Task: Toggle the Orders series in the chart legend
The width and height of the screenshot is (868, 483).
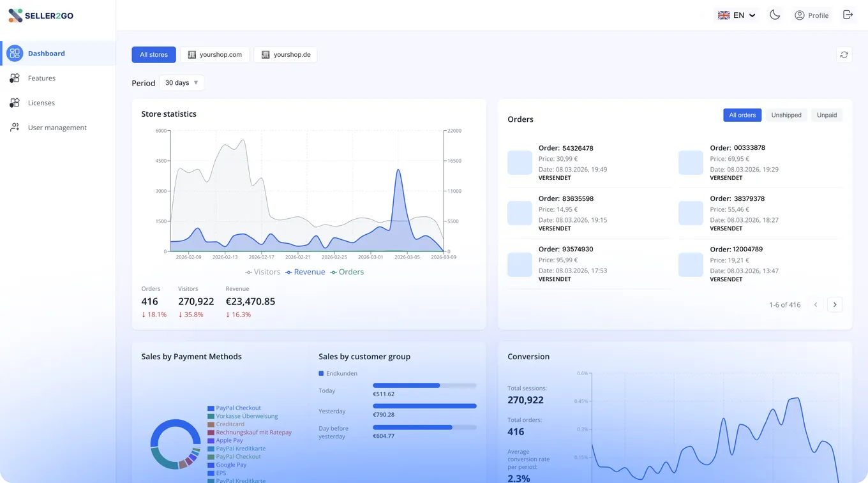Action: coord(347,272)
